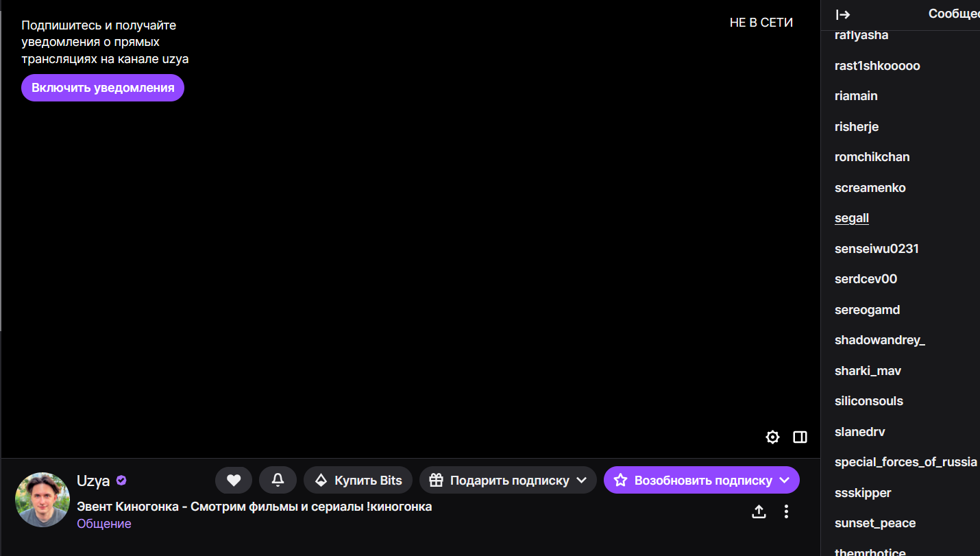Click the Купить Bits button
Screen dimensions: 980x556
pos(358,481)
